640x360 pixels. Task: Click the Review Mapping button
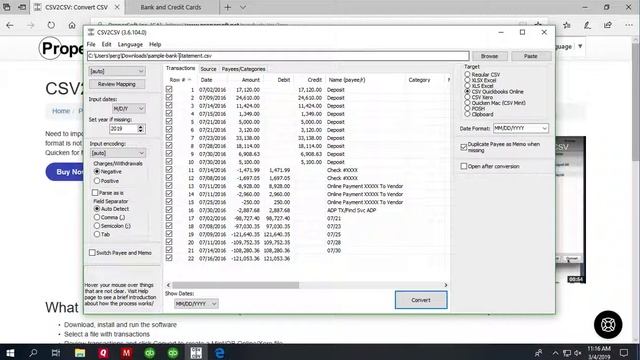(117, 84)
